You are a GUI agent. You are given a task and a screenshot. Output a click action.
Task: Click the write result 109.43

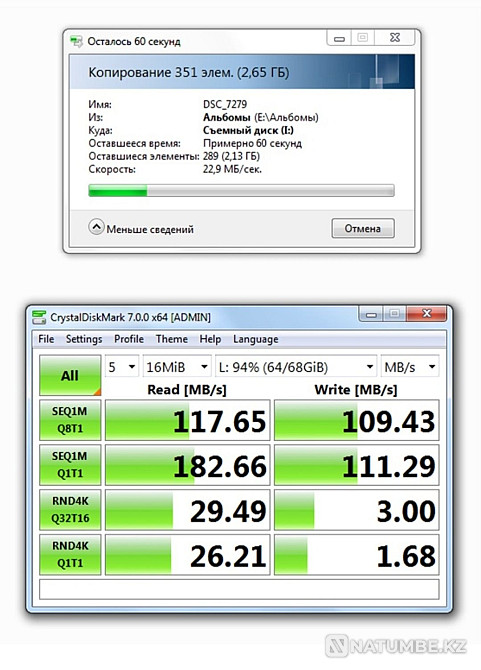(357, 420)
